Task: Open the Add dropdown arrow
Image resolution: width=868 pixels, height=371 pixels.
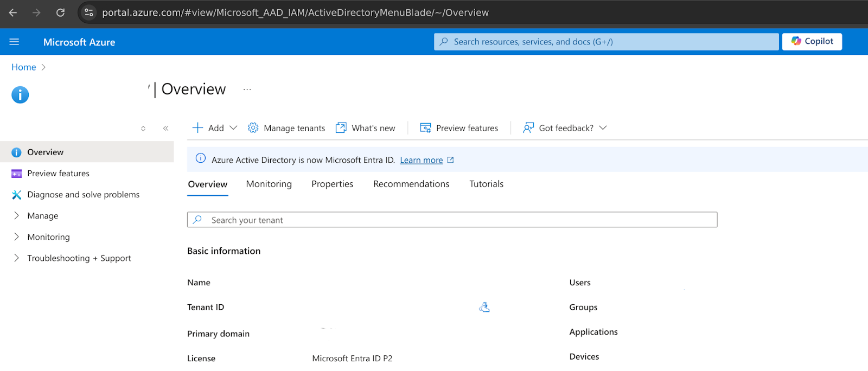Action: point(233,128)
